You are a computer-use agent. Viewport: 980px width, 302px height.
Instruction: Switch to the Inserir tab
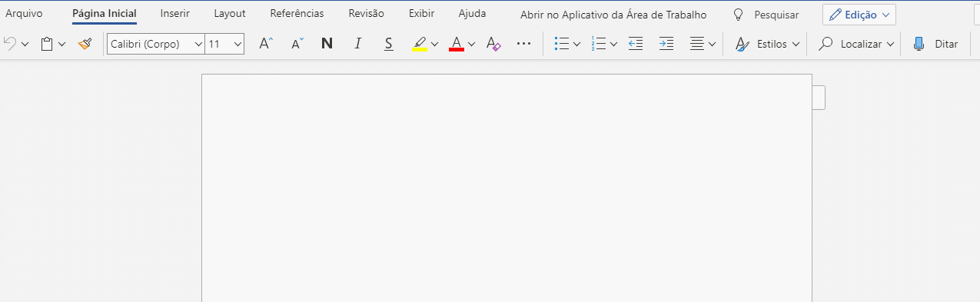175,14
